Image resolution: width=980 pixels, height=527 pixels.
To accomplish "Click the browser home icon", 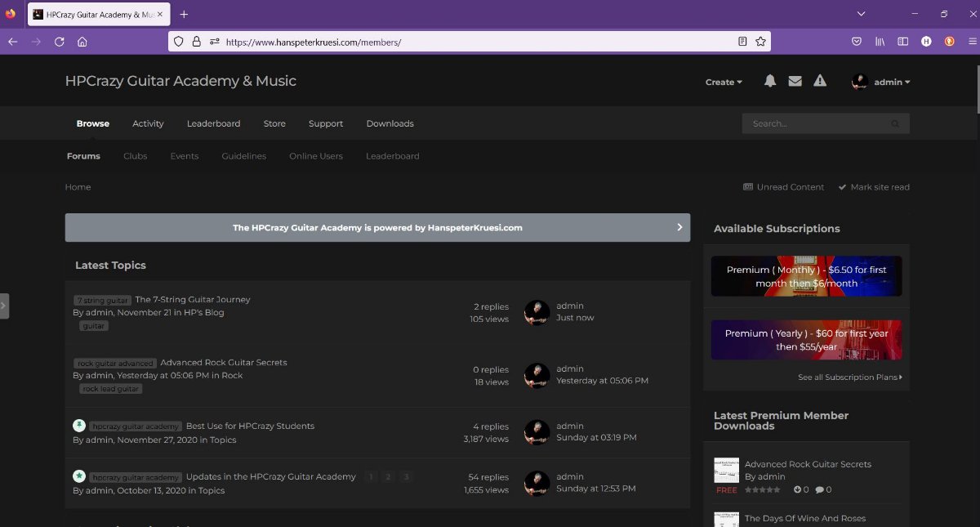I will (x=82, y=42).
